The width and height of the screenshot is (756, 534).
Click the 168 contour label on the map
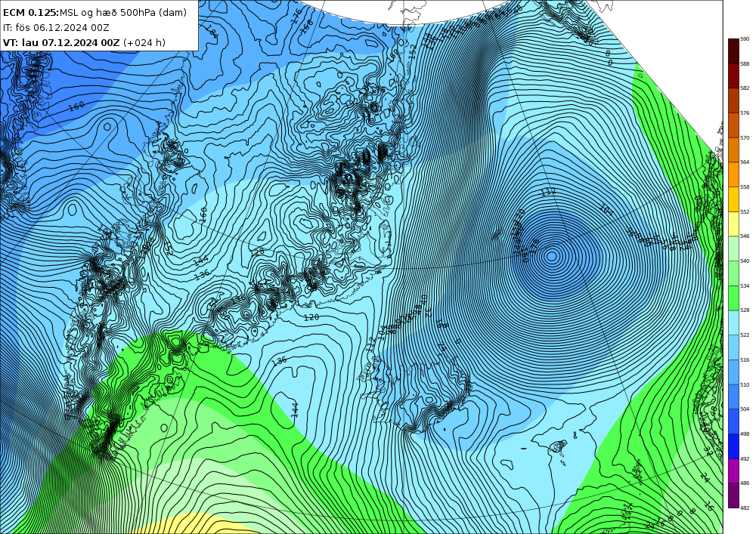pos(307,26)
